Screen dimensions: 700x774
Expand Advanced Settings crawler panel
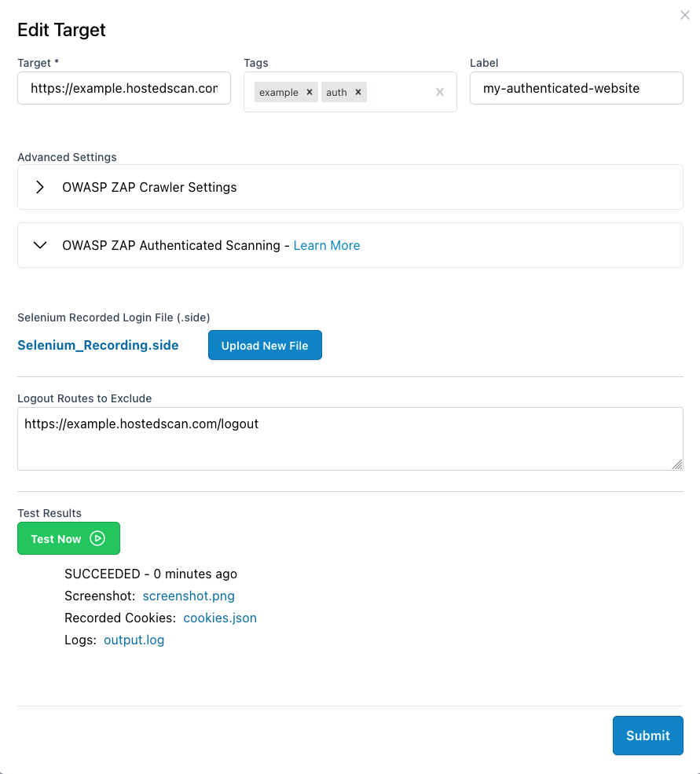(x=149, y=187)
